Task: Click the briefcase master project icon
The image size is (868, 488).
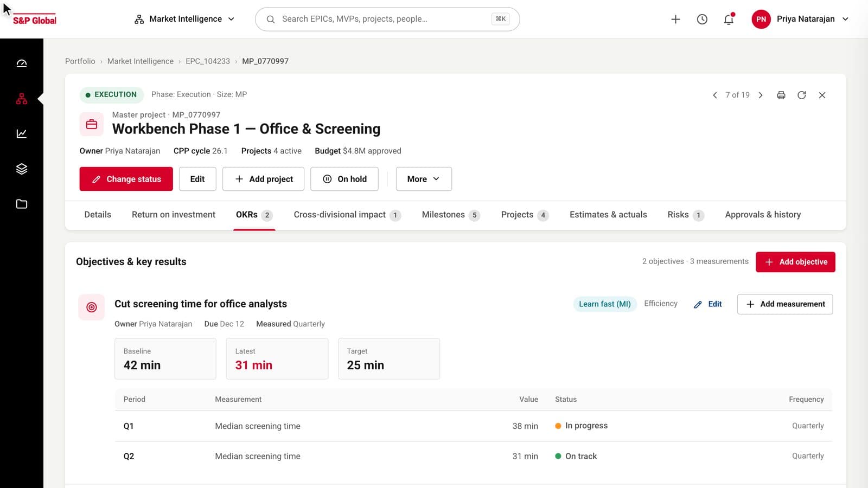Action: pos(92,124)
